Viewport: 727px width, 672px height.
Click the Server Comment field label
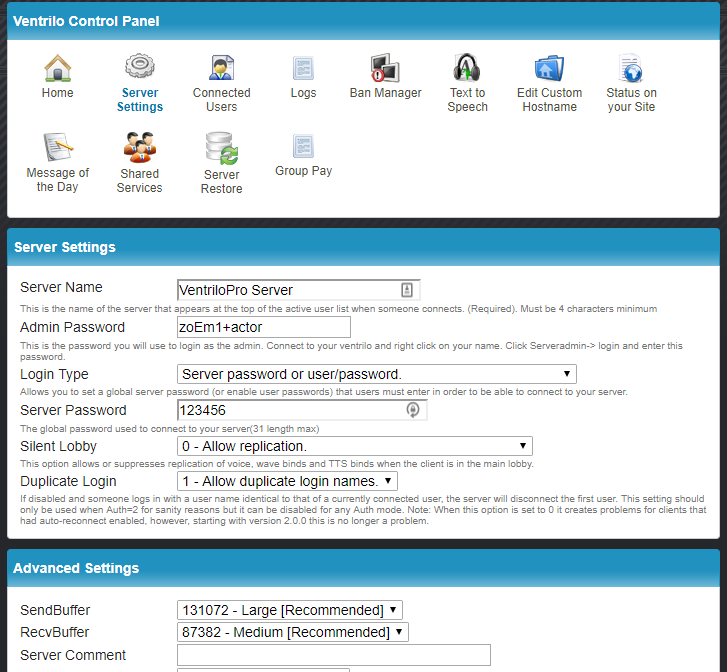pyautogui.click(x=73, y=655)
